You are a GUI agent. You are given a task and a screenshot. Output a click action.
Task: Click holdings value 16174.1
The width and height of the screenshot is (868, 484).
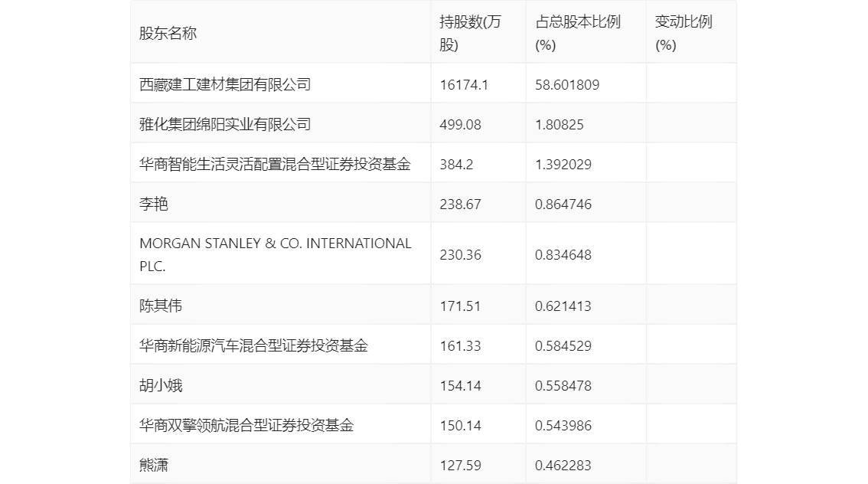point(464,85)
